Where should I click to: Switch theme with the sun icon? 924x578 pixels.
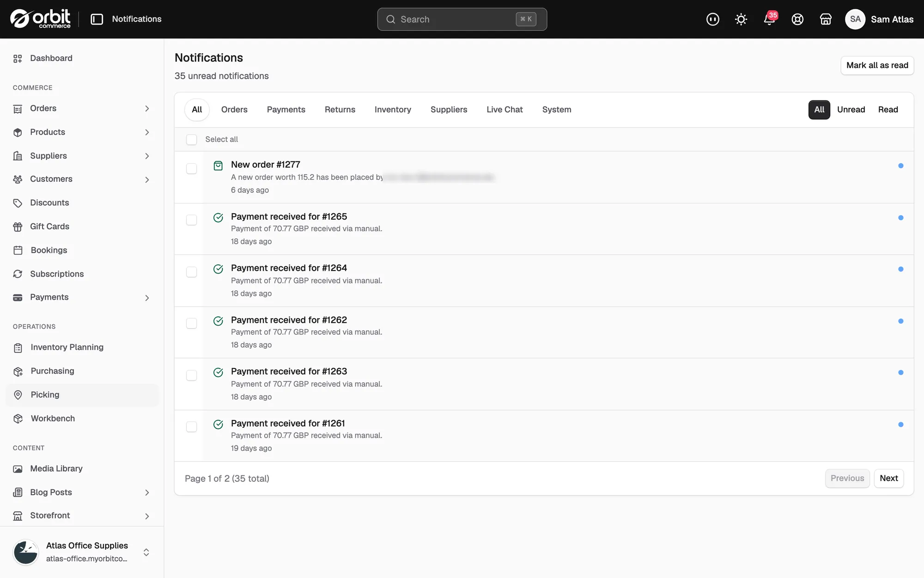click(x=741, y=19)
